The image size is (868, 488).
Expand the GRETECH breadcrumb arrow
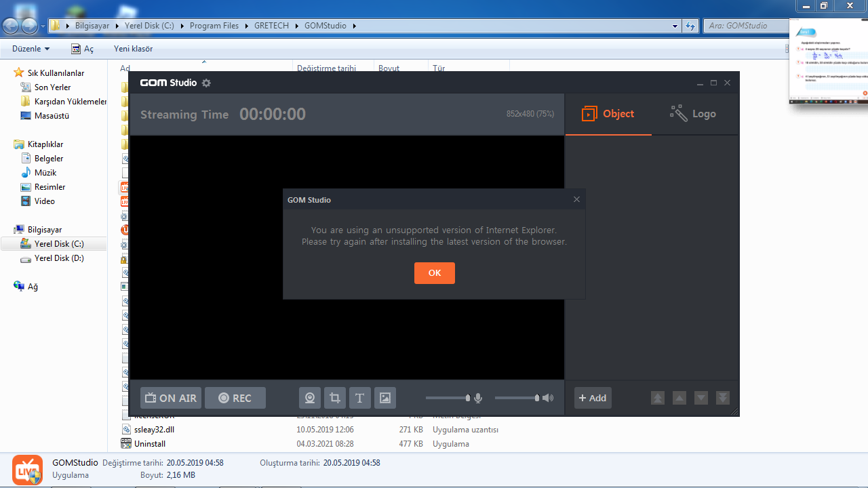point(296,26)
